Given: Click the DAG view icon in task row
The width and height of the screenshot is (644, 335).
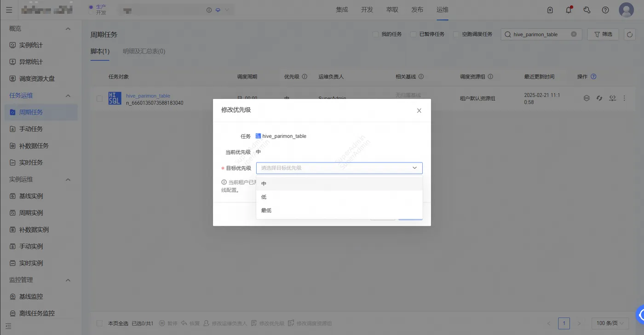Looking at the screenshot, I should pyautogui.click(x=586, y=98).
